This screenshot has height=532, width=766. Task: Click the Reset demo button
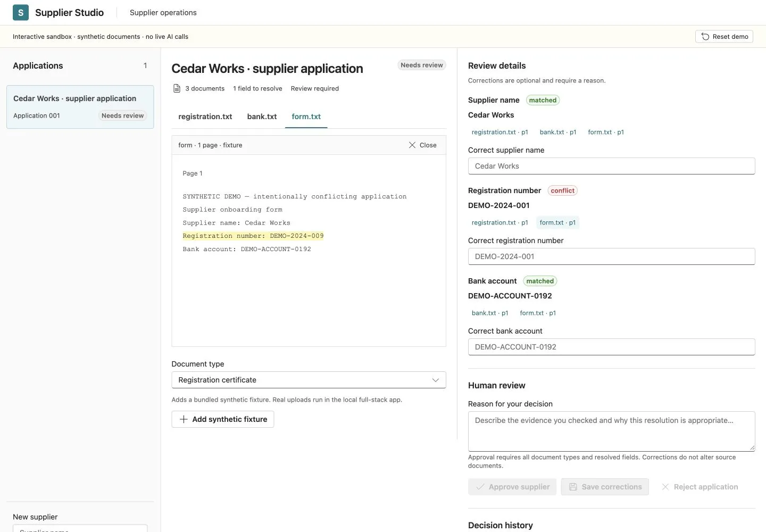click(x=724, y=36)
